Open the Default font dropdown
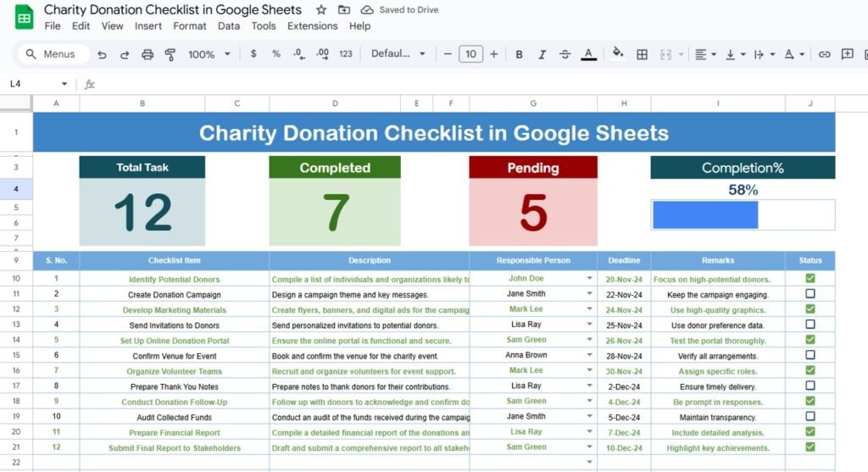 [398, 53]
